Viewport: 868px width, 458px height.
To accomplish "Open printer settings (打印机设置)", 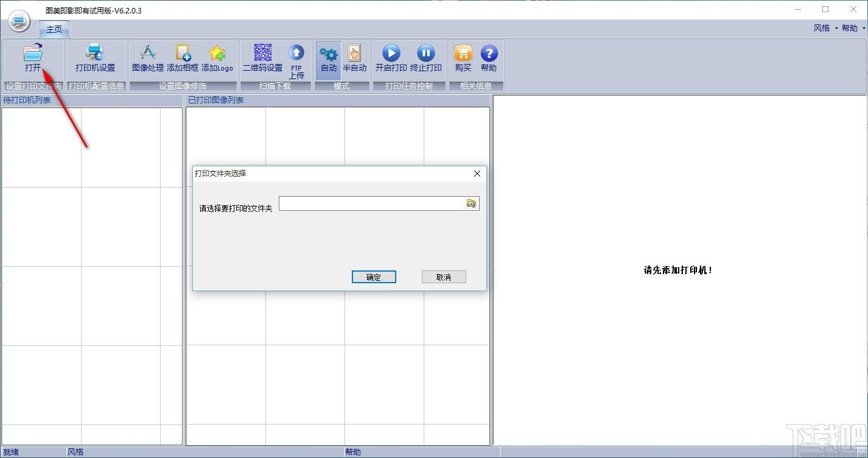I will pyautogui.click(x=95, y=54).
